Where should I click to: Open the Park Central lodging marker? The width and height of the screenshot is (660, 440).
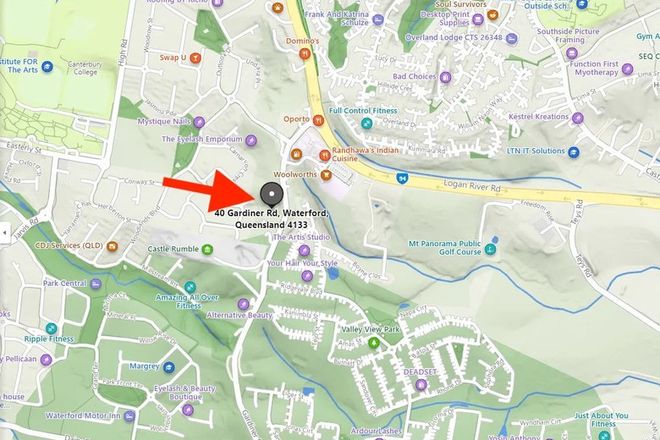(x=96, y=284)
